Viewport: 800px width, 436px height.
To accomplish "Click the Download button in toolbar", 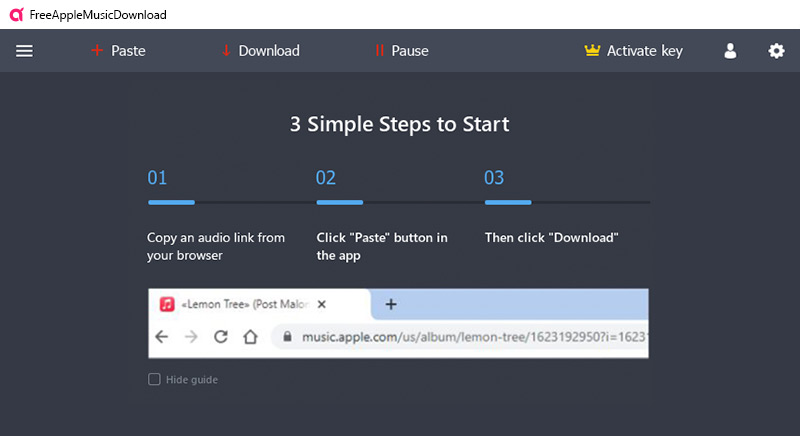I will (x=261, y=51).
